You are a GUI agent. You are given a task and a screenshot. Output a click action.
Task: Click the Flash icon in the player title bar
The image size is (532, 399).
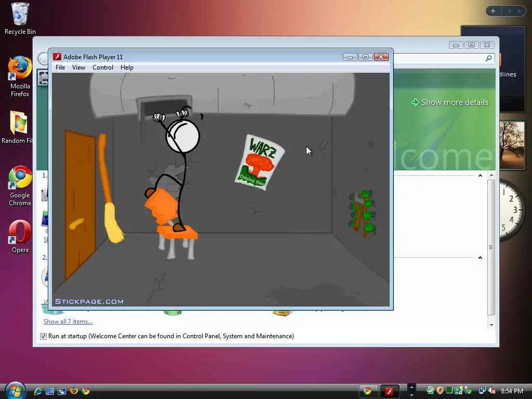pyautogui.click(x=57, y=57)
